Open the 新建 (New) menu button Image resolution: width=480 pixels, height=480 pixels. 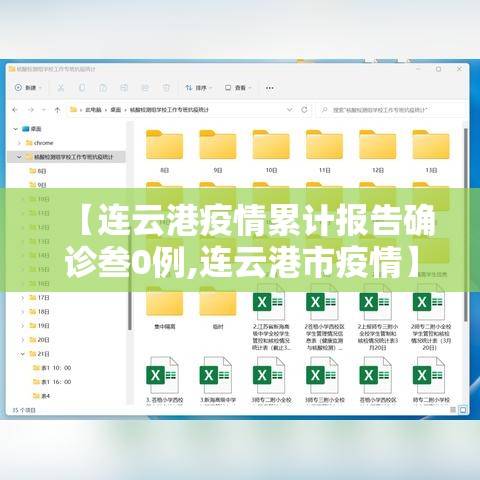[x=28, y=88]
